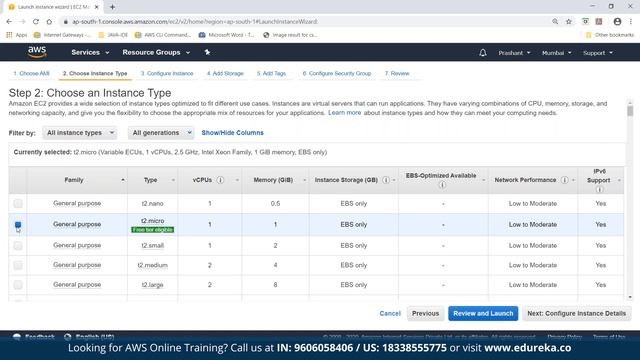Cancel the launch wizard
The image size is (640, 360).
pos(390,313)
